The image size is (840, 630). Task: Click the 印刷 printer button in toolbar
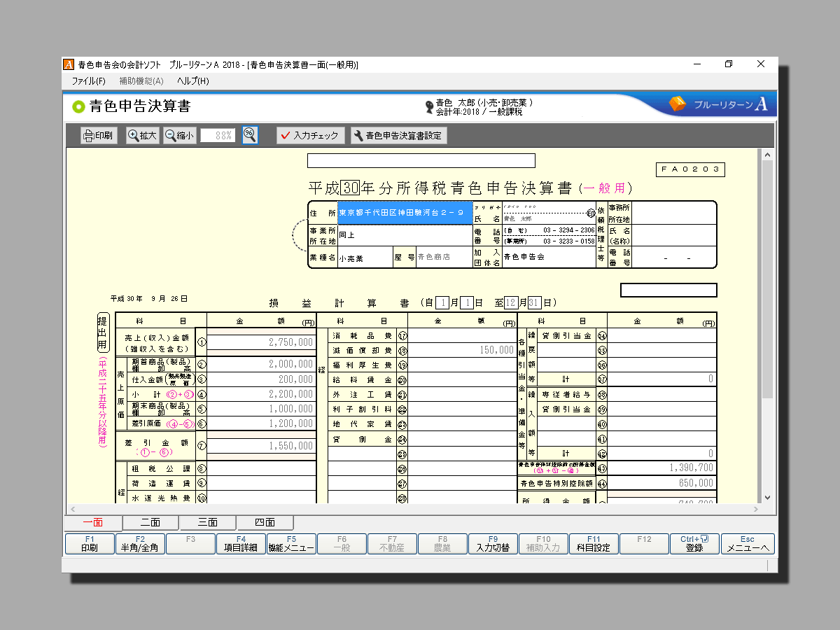98,136
